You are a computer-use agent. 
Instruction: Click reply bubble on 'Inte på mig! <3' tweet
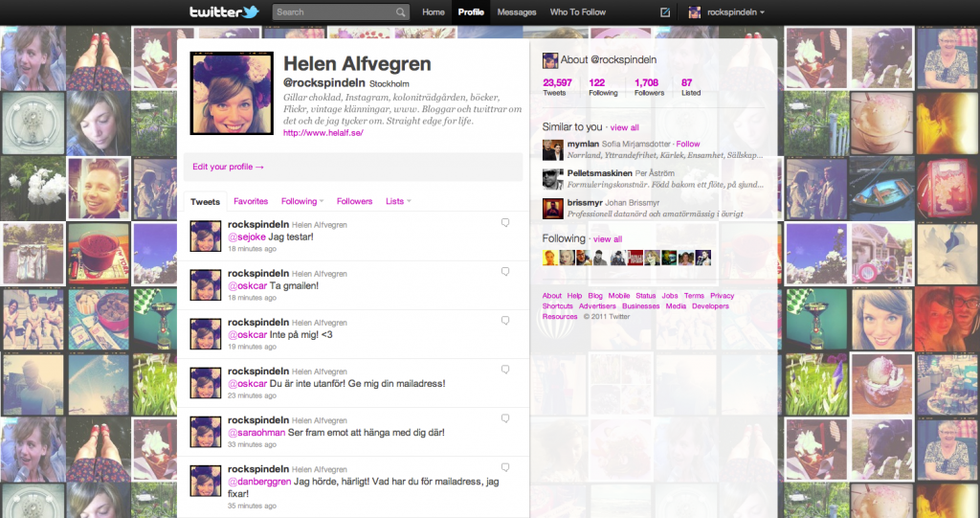pyautogui.click(x=505, y=320)
